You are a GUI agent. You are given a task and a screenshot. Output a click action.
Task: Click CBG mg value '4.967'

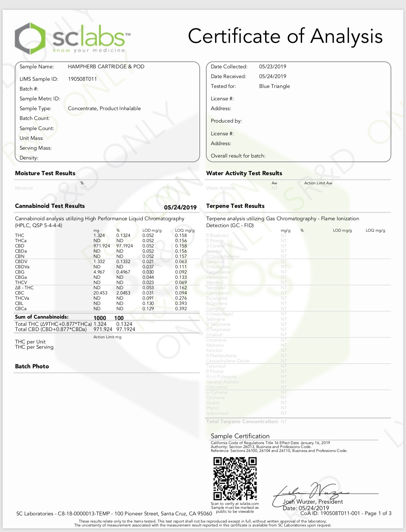(x=99, y=272)
